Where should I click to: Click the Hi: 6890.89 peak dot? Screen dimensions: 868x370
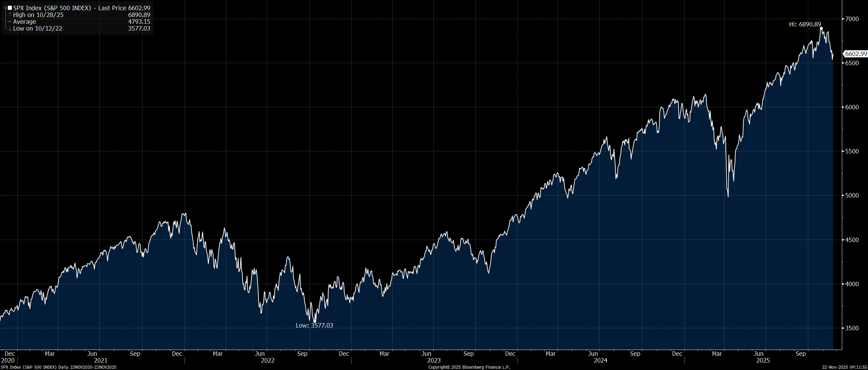coord(821,29)
